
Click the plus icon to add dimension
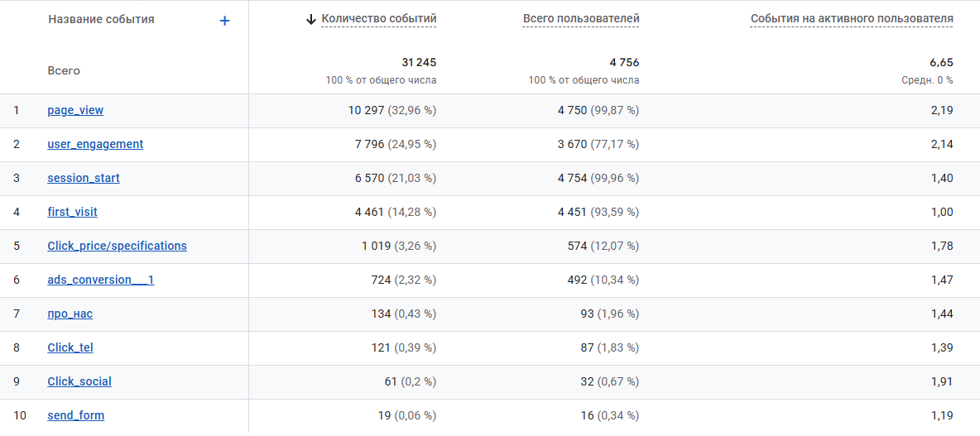(x=224, y=21)
